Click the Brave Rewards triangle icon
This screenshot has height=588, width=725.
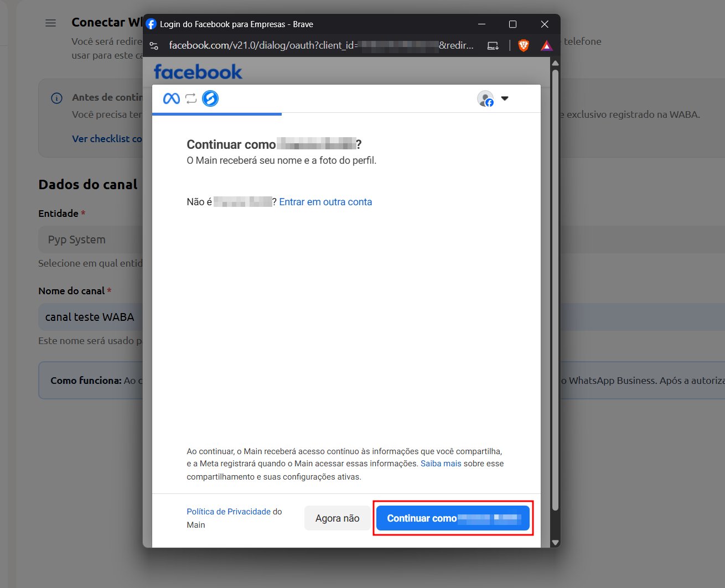(x=547, y=45)
